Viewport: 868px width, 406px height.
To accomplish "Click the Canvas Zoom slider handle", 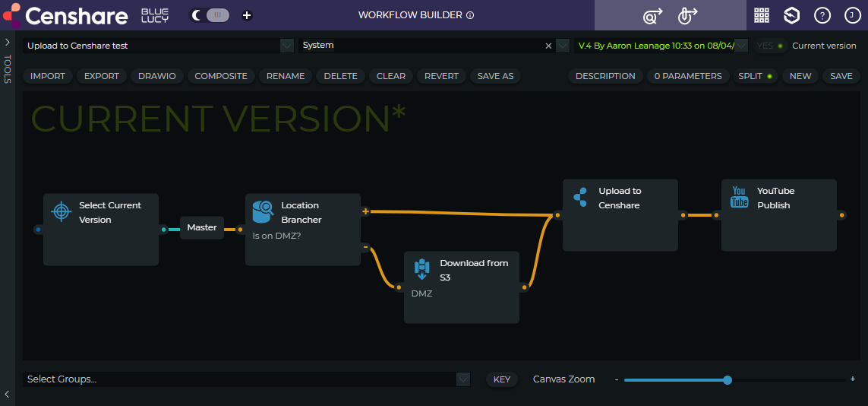I will (x=728, y=379).
